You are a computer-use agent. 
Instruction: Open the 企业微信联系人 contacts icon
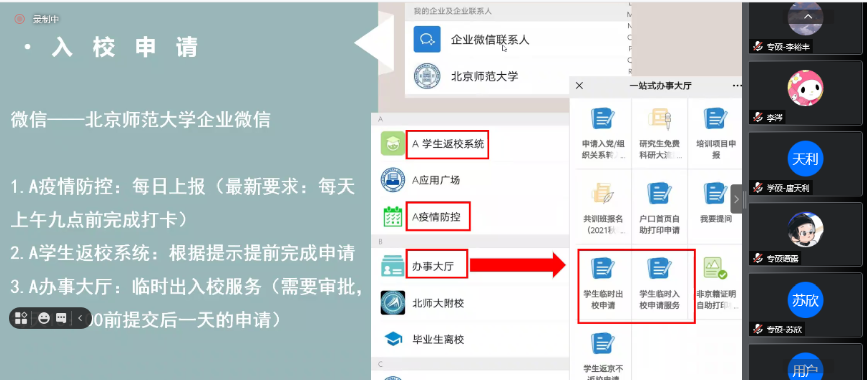coord(427,39)
